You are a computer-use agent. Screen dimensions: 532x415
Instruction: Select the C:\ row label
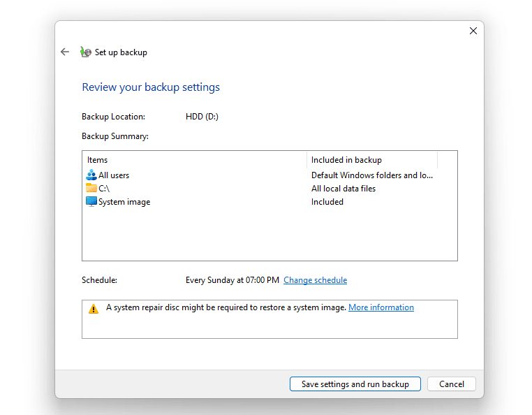coord(104,189)
